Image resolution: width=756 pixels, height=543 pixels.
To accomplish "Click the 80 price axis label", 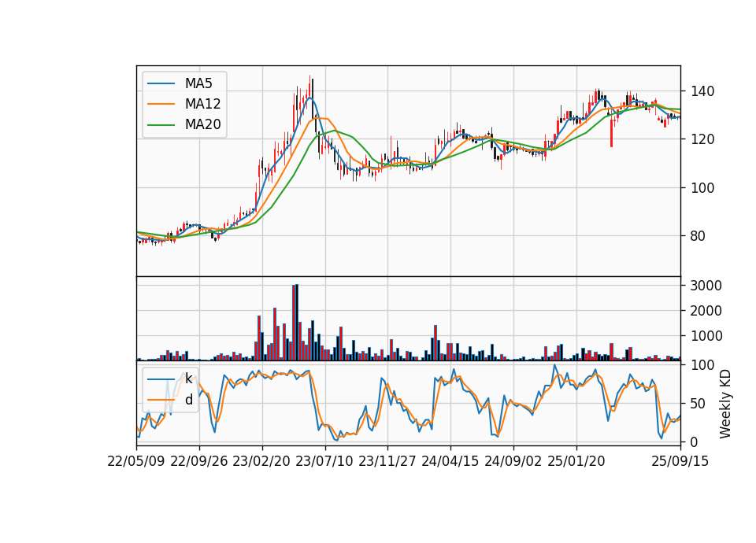I will pos(698,236).
